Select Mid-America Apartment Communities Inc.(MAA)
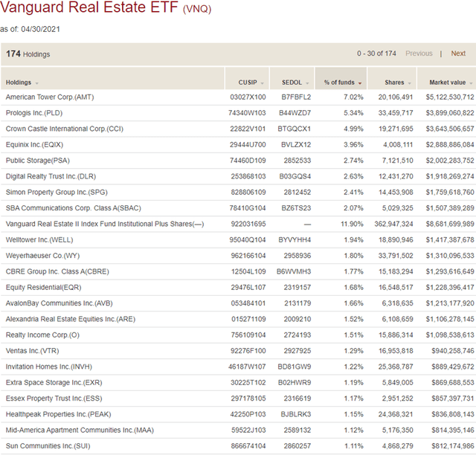476x455 pixels. pos(80,430)
